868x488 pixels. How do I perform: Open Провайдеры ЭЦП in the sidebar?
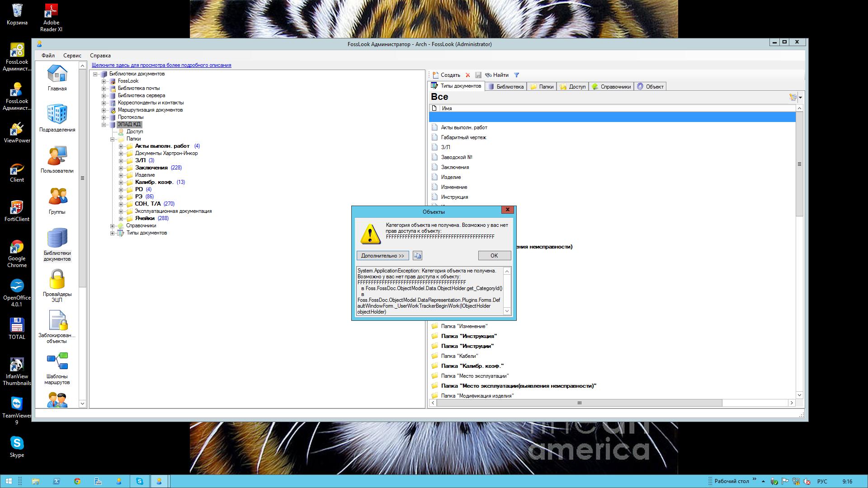(57, 286)
